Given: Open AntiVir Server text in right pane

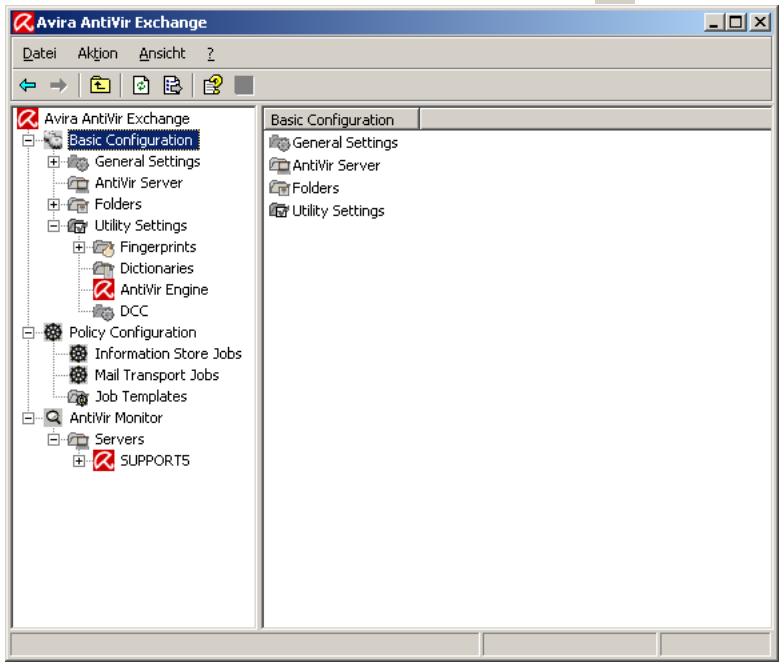Looking at the screenshot, I should click(336, 166).
